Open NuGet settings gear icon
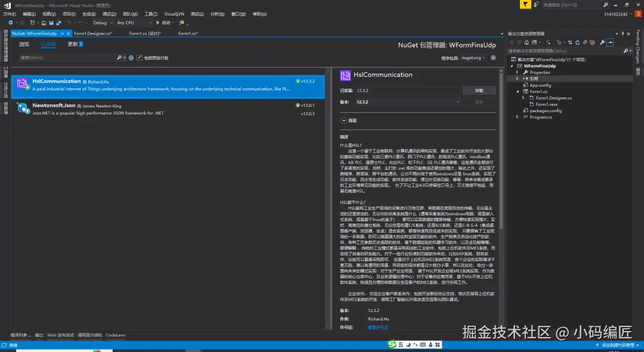This screenshot has width=644, height=352. click(x=493, y=58)
